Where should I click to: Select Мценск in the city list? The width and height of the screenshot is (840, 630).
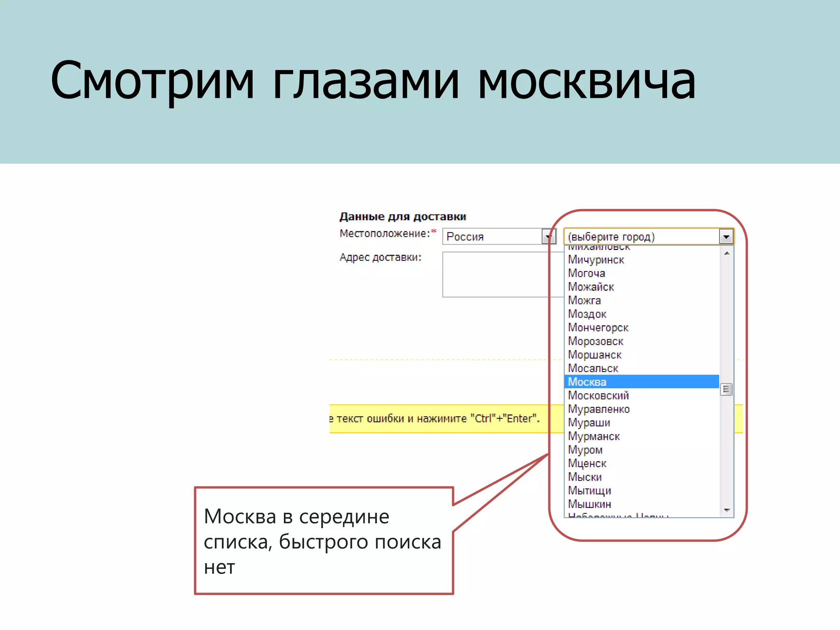(642, 463)
